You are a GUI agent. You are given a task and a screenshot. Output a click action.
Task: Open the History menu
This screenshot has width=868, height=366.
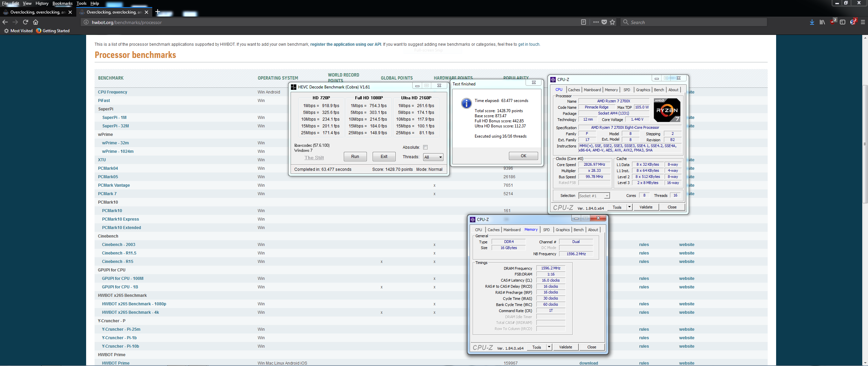[42, 3]
